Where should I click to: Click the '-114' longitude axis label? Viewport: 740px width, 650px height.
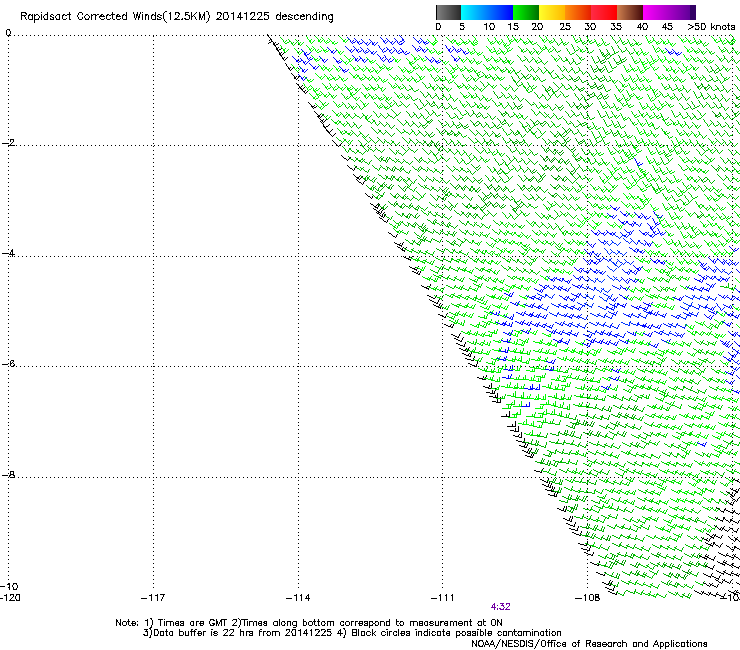pos(298,598)
